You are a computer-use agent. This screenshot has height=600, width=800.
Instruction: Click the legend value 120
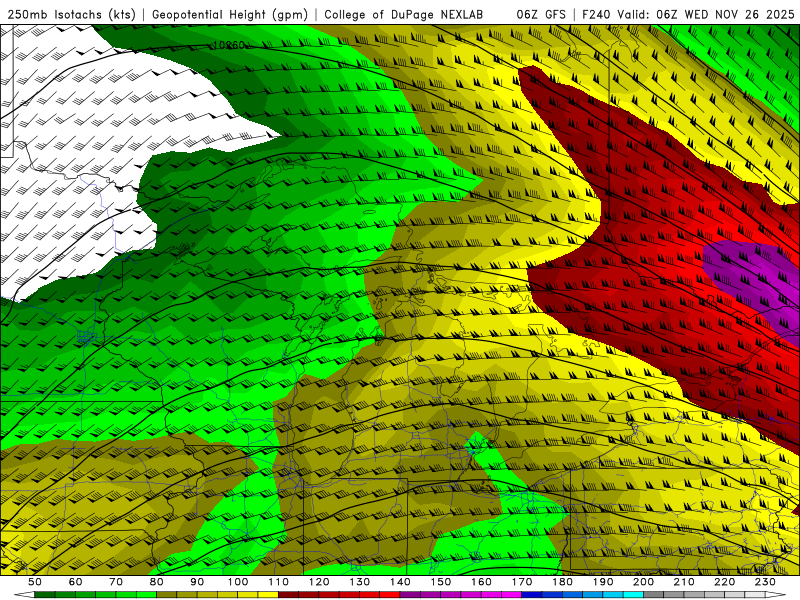coord(319,582)
